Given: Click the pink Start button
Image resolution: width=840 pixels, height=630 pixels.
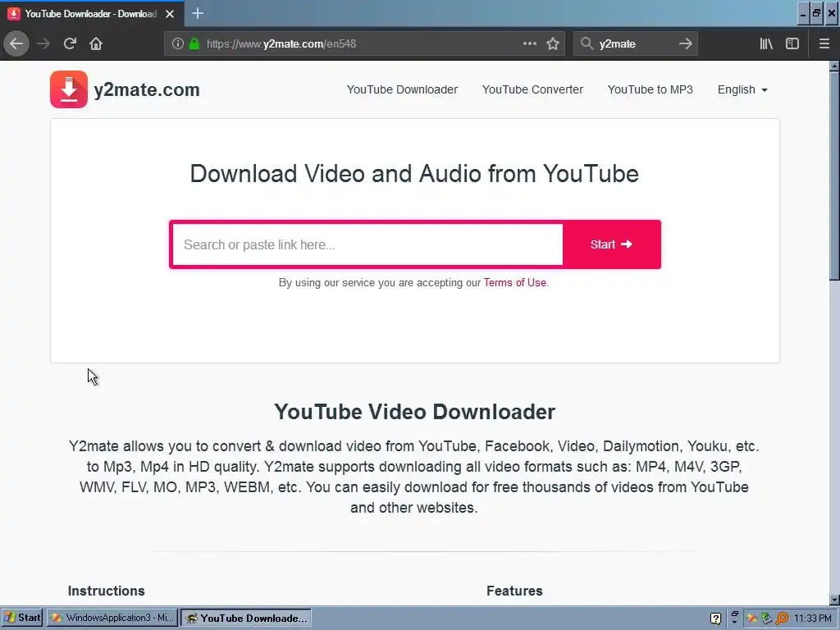Looking at the screenshot, I should [612, 244].
